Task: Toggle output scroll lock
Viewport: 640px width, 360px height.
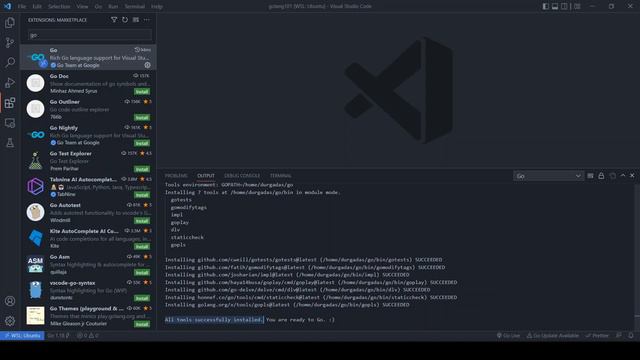Action: click(601, 176)
